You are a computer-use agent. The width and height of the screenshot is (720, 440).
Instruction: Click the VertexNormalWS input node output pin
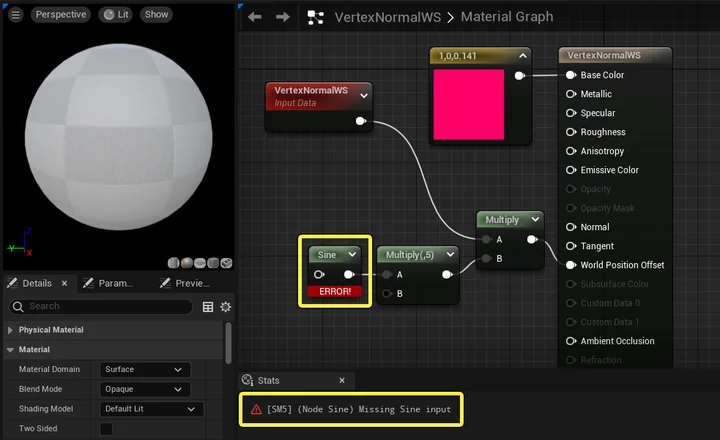tap(361, 121)
